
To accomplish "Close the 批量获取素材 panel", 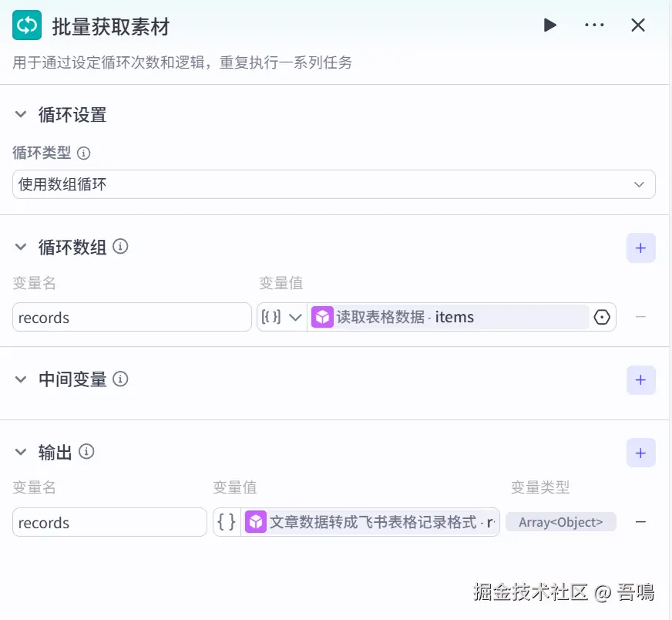I will pyautogui.click(x=638, y=25).
